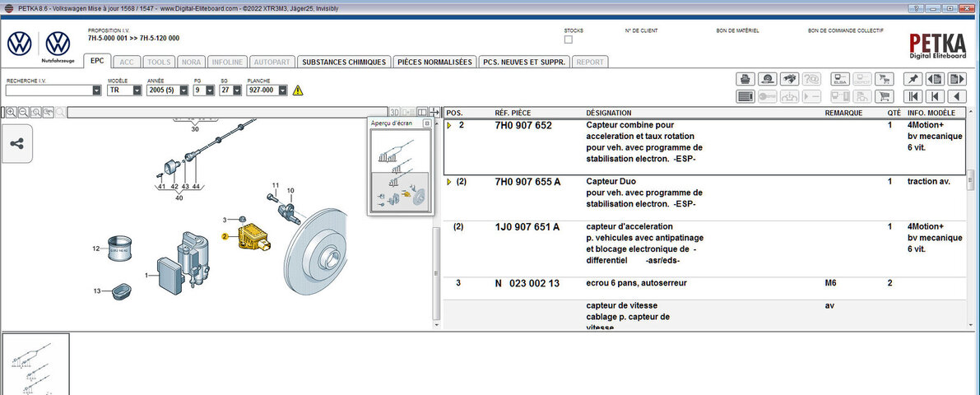Image resolution: width=980 pixels, height=395 pixels.
Task: Click the diagram search input field
Action: coord(227,113)
